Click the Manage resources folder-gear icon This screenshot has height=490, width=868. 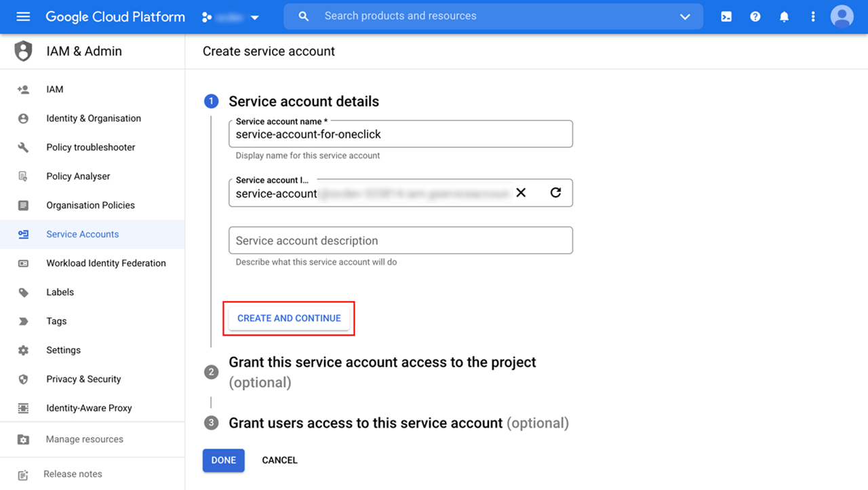coord(23,439)
